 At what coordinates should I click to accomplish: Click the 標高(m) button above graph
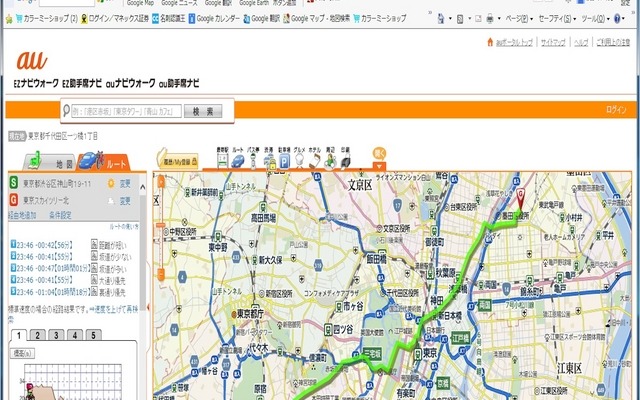pyautogui.click(x=22, y=353)
